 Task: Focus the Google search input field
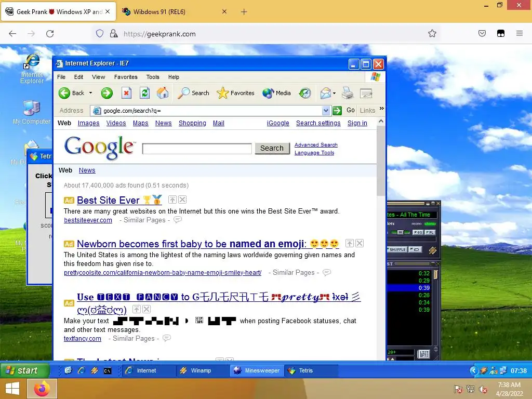(197, 149)
